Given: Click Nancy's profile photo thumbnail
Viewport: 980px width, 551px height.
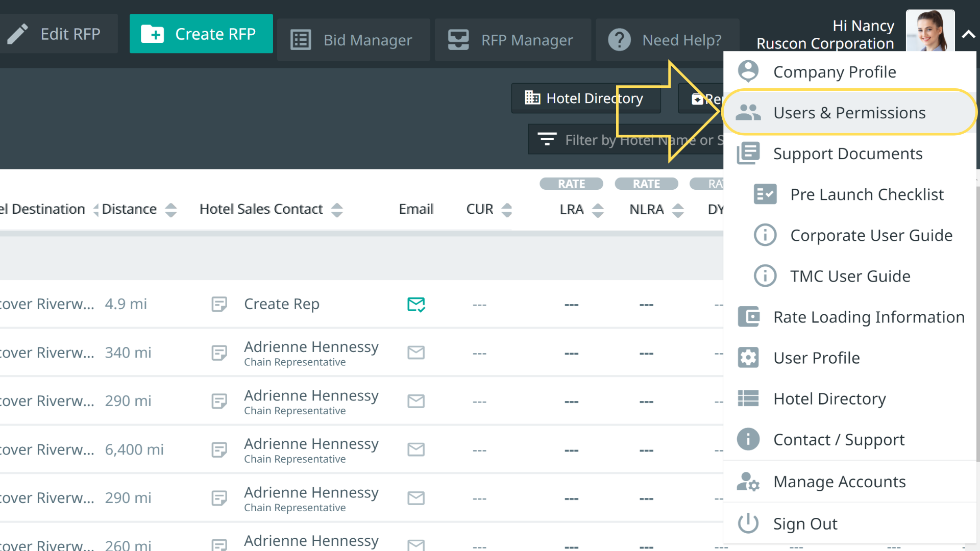Looking at the screenshot, I should 929,31.
